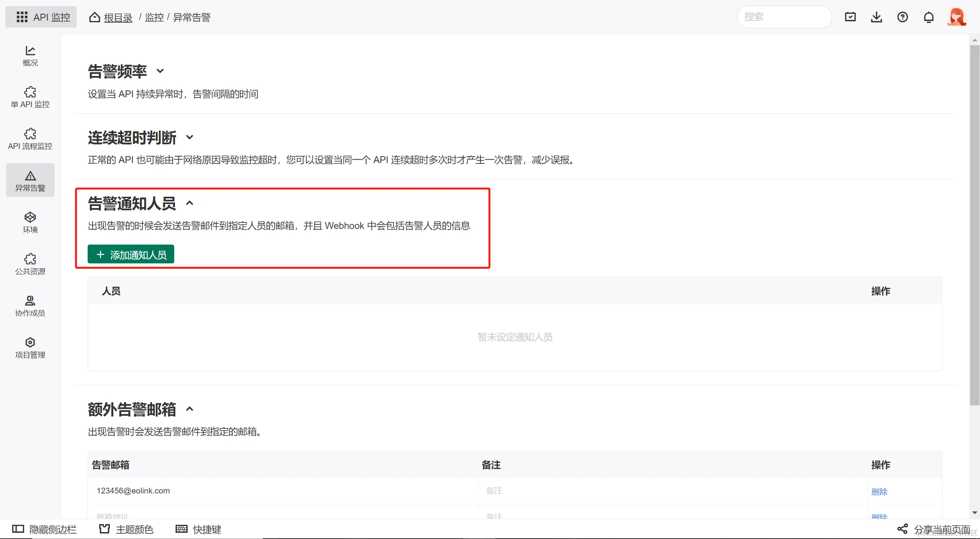Open the help question mark icon
The image size is (980, 539).
coord(902,17)
